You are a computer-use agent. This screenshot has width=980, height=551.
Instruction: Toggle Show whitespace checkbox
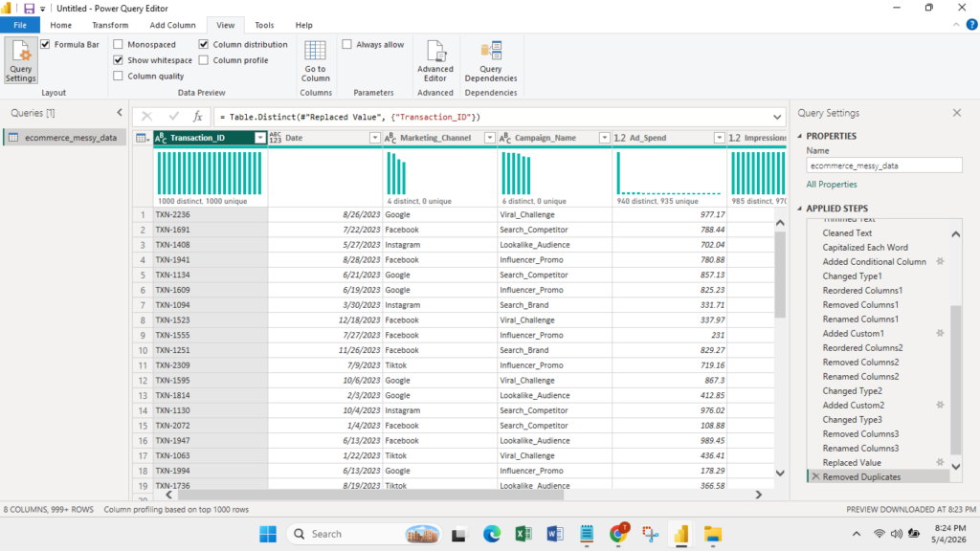pyautogui.click(x=118, y=60)
